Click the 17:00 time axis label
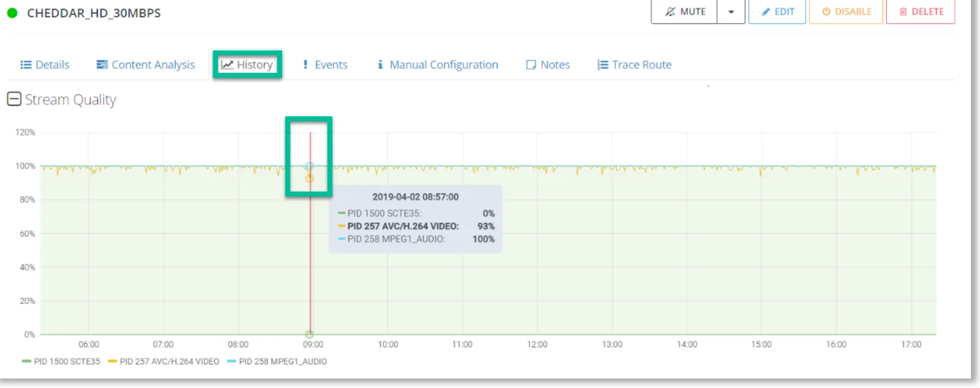This screenshot has height=388, width=980. click(911, 345)
